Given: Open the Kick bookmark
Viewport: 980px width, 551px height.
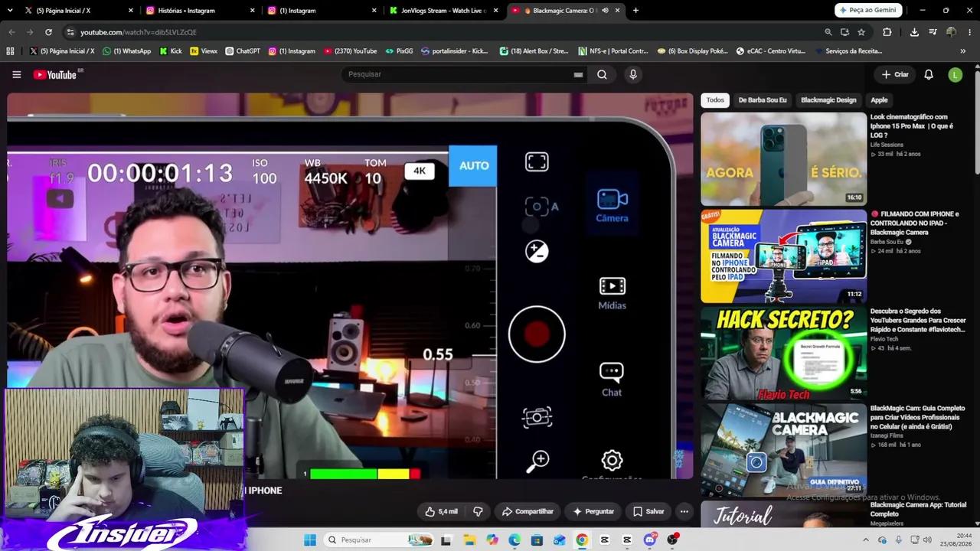Looking at the screenshot, I should (x=171, y=51).
